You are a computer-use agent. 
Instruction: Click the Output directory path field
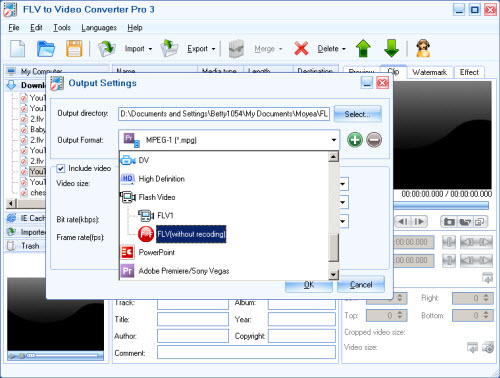224,114
